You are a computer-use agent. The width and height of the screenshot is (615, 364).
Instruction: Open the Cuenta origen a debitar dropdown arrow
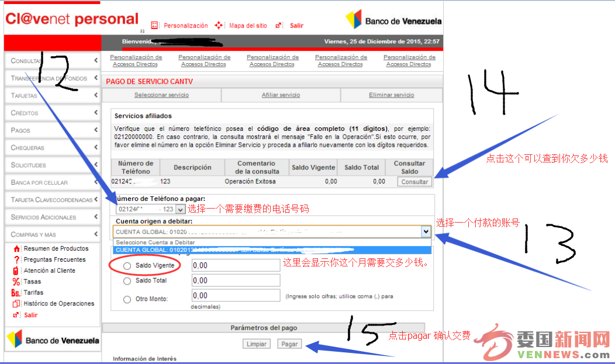[426, 231]
